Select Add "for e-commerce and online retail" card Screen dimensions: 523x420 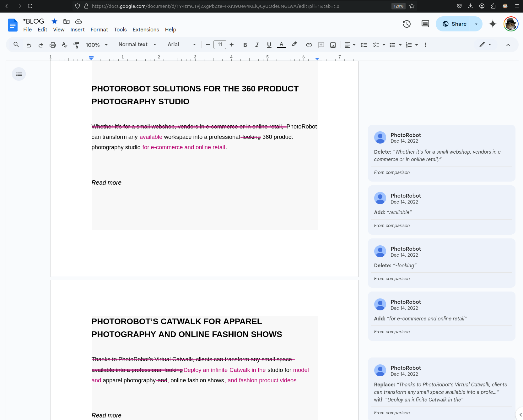click(x=441, y=316)
